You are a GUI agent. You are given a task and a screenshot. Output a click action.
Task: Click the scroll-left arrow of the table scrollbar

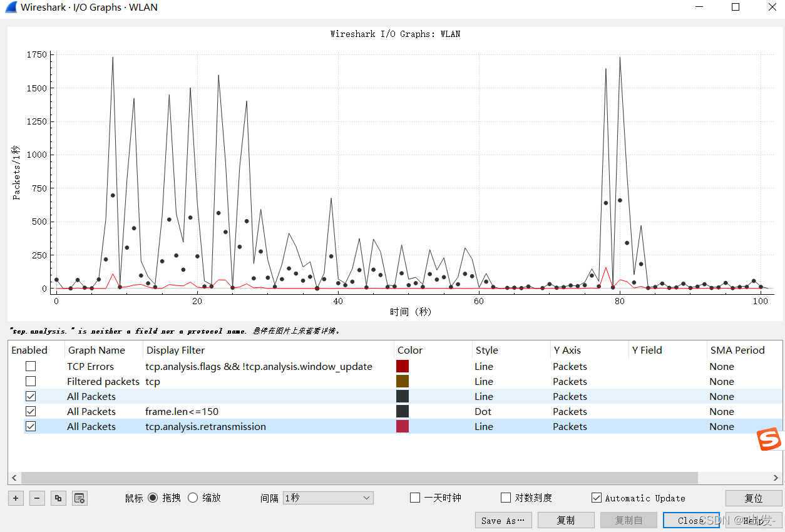pyautogui.click(x=14, y=478)
